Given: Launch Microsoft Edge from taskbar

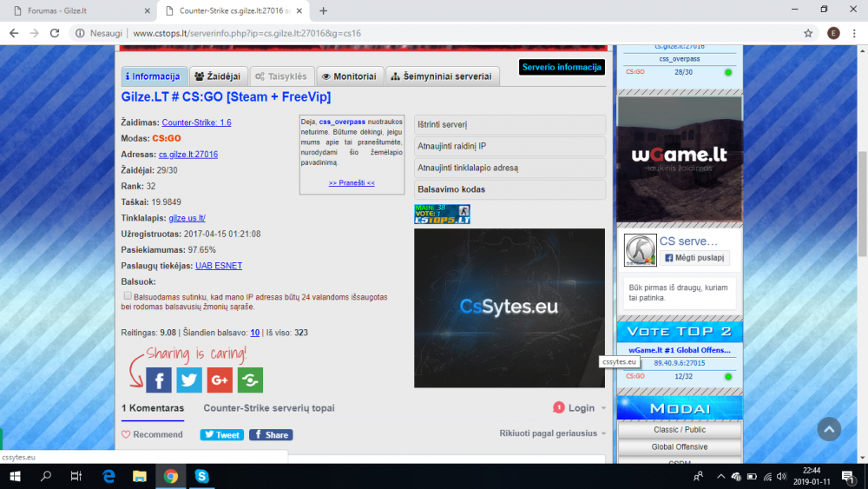Looking at the screenshot, I should click(x=108, y=476).
